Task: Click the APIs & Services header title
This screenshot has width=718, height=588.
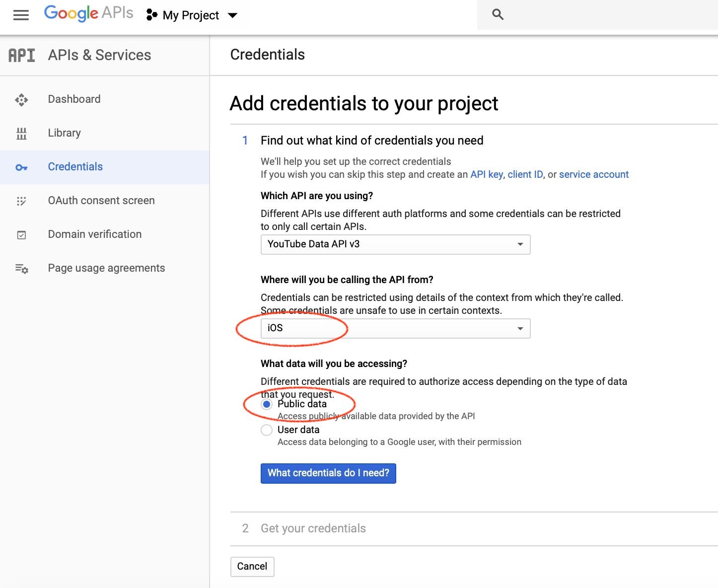Action: coord(99,55)
